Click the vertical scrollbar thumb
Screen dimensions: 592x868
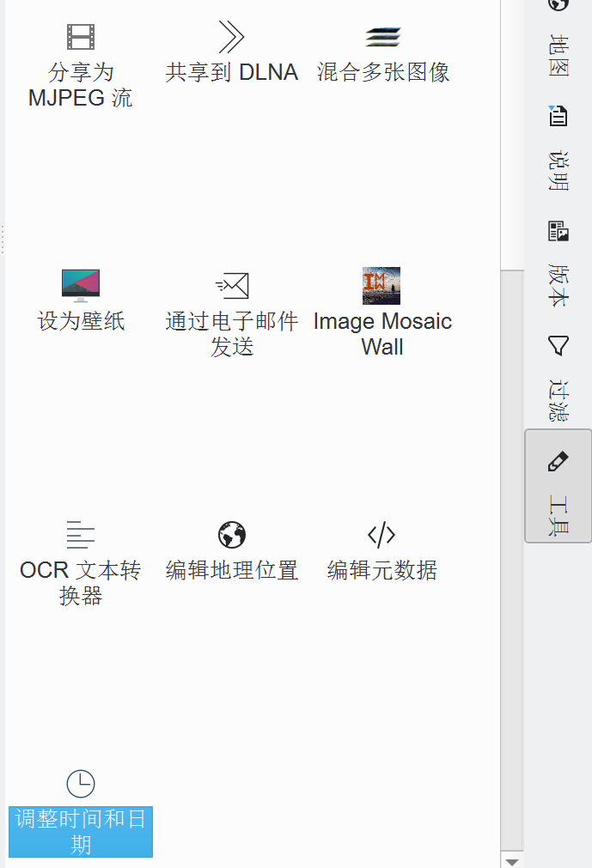[x=512, y=558]
